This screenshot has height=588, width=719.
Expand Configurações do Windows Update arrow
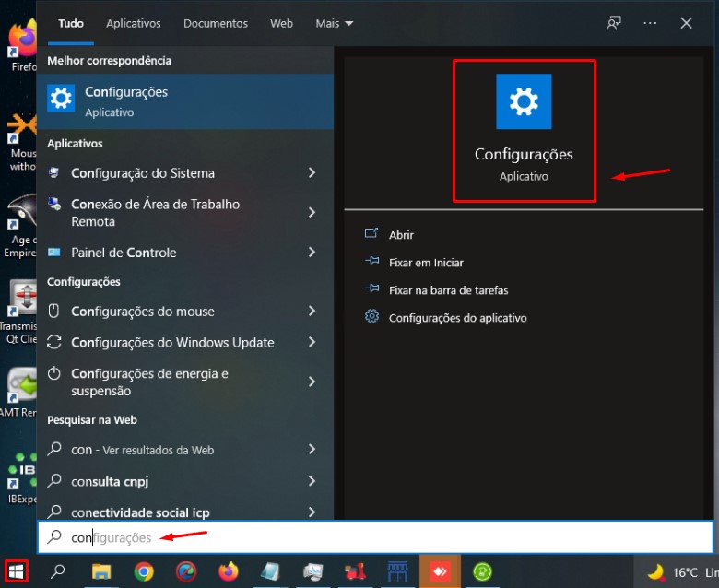pyautogui.click(x=312, y=342)
